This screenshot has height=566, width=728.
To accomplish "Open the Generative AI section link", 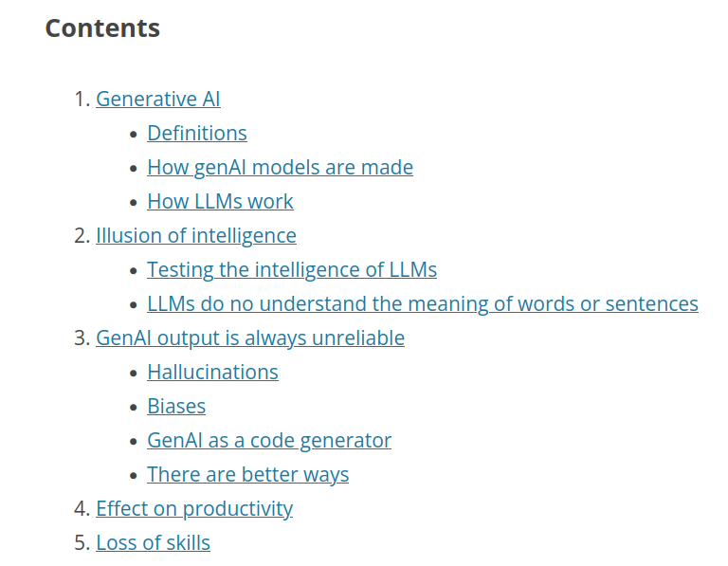I will pos(157,99).
